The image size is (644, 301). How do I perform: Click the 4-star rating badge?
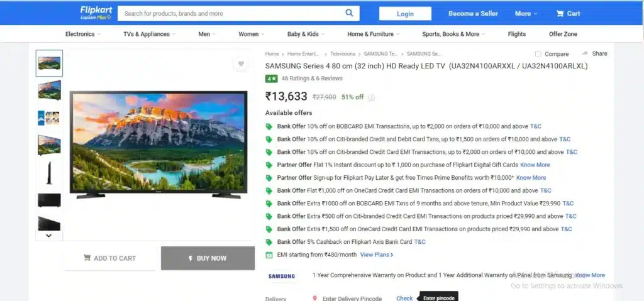pos(271,79)
